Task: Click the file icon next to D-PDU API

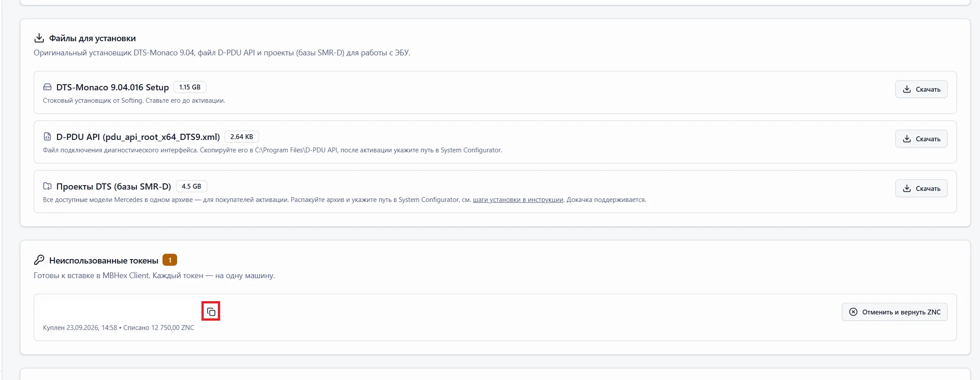Action: pos(47,136)
